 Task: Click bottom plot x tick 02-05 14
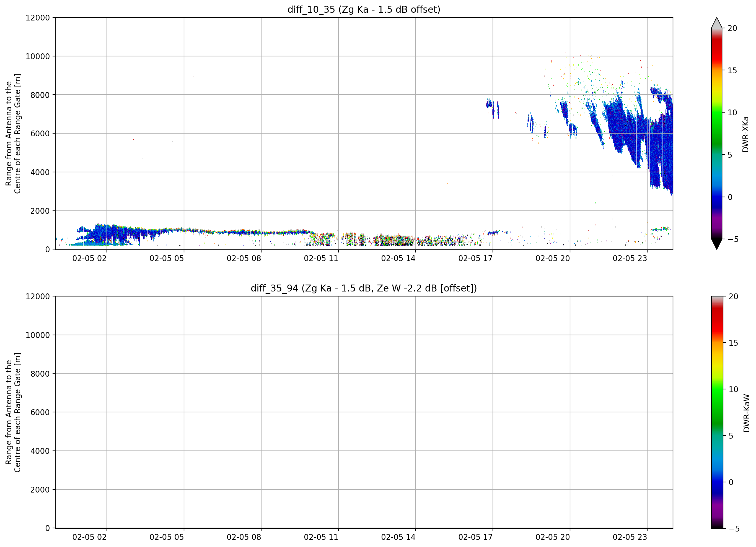(398, 537)
